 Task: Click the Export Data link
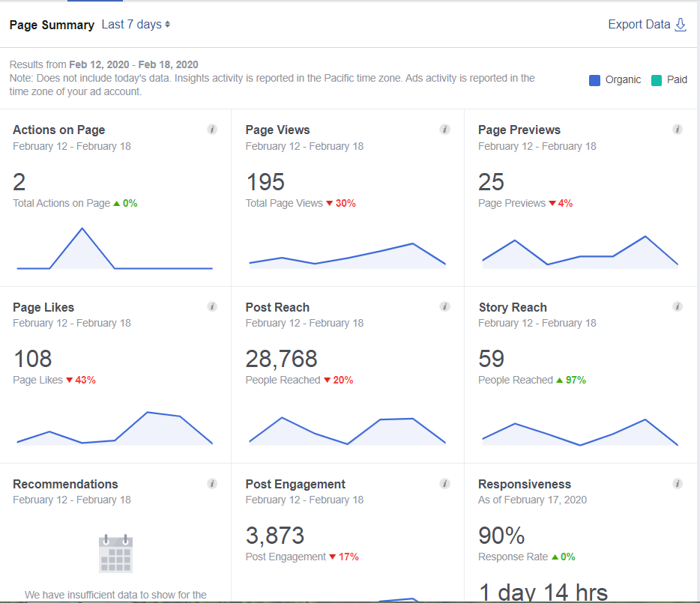tap(639, 24)
